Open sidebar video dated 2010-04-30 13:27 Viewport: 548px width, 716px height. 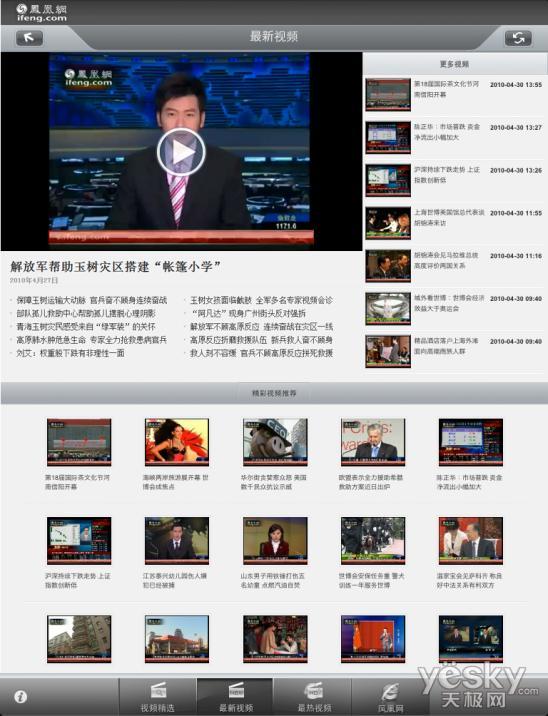(x=454, y=137)
